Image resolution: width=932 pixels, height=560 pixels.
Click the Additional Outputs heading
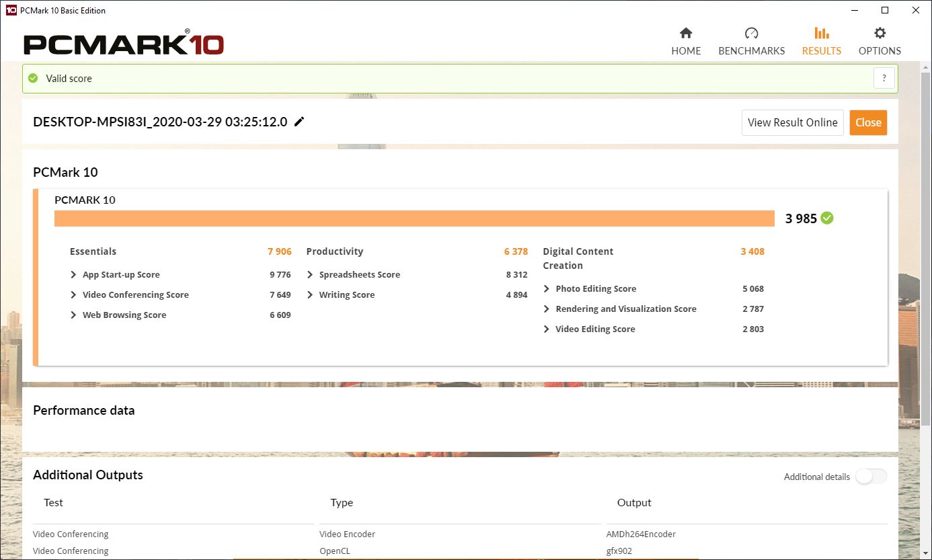88,475
